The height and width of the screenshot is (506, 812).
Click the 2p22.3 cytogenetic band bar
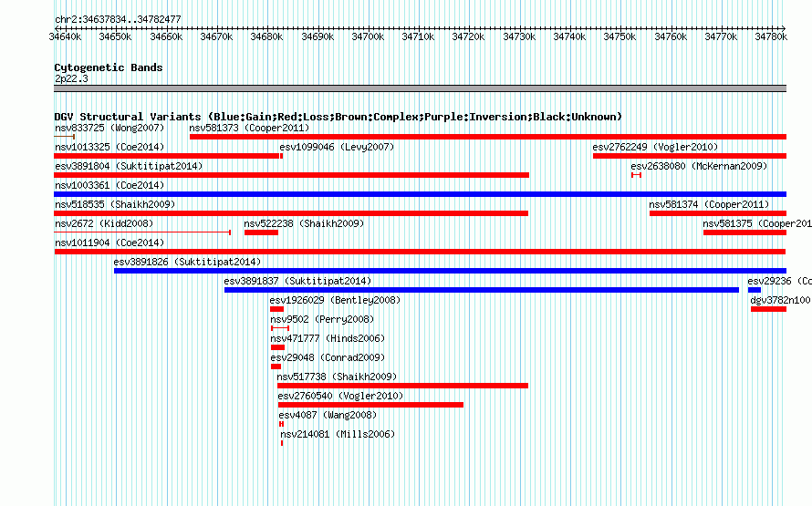420,88
